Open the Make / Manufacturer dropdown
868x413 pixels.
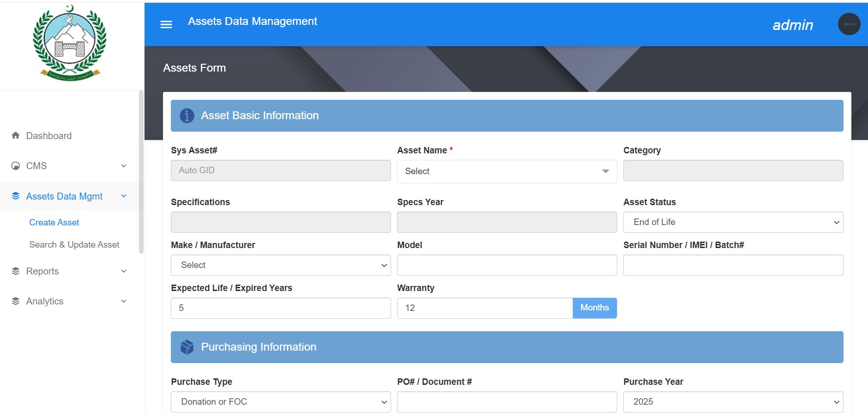point(281,265)
